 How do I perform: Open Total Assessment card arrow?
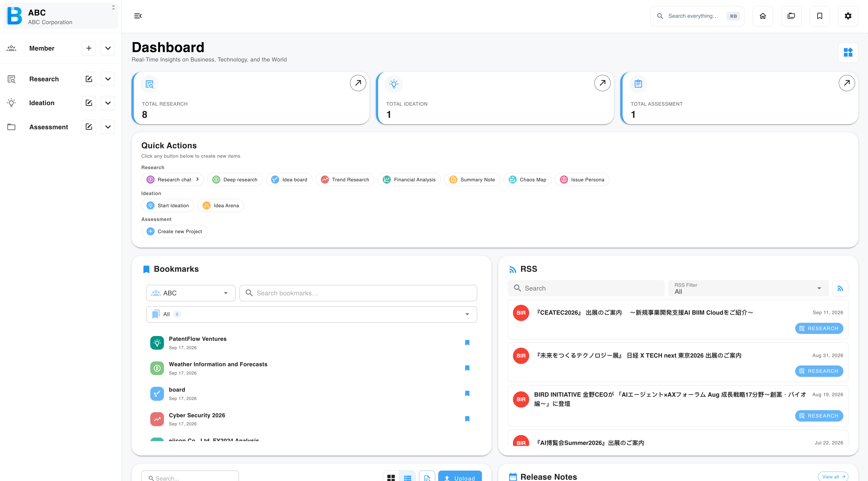tap(847, 83)
